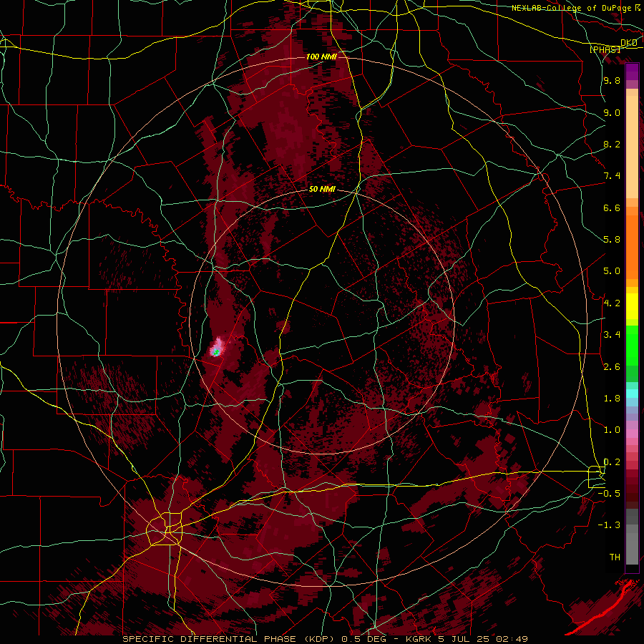Screen dimensions: 644x644
Task: Click the 5.8 value on the color scale
Action: click(x=612, y=239)
